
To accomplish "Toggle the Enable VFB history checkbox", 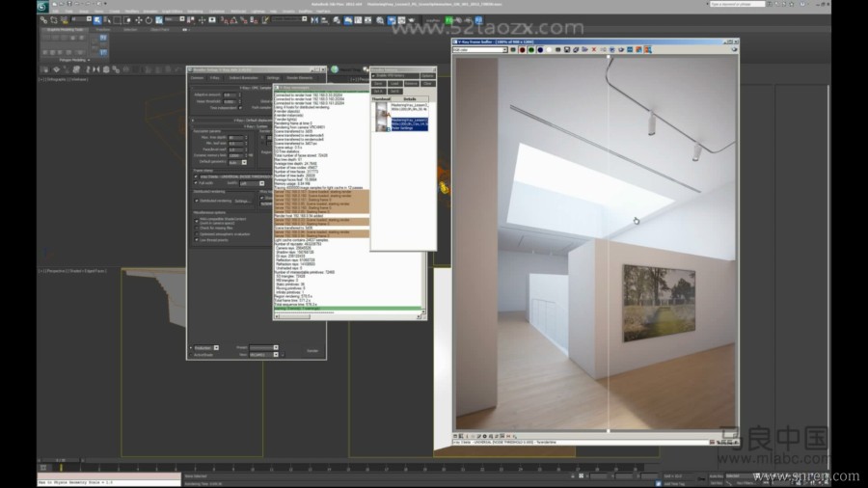I will click(x=374, y=74).
